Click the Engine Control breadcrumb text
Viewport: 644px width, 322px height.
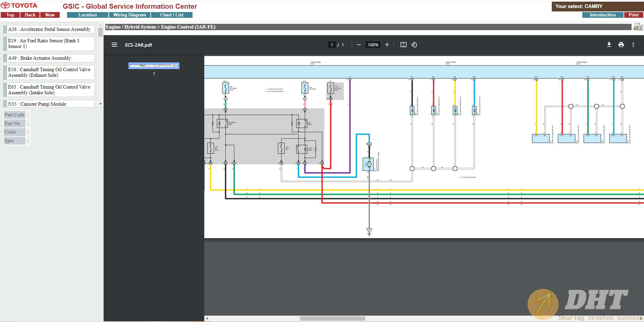pyautogui.click(x=188, y=27)
